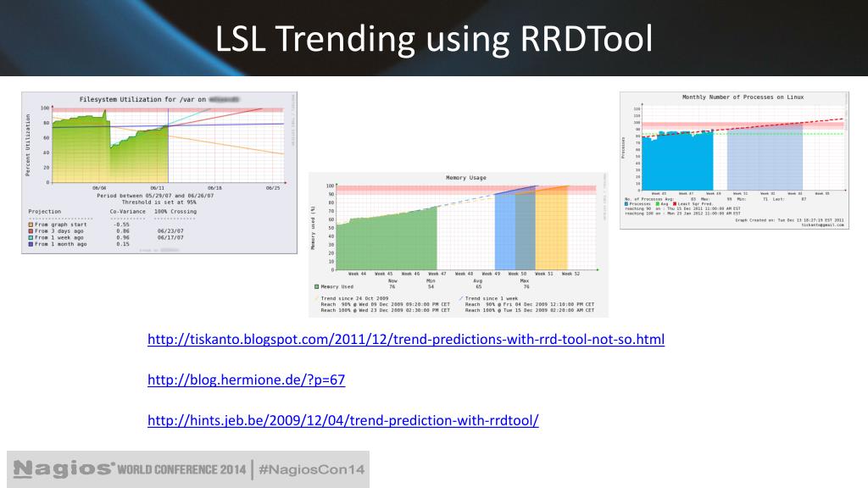Open the hints.jeb.be trend prediction link
Screen dimensions: 868x488
click(x=342, y=420)
